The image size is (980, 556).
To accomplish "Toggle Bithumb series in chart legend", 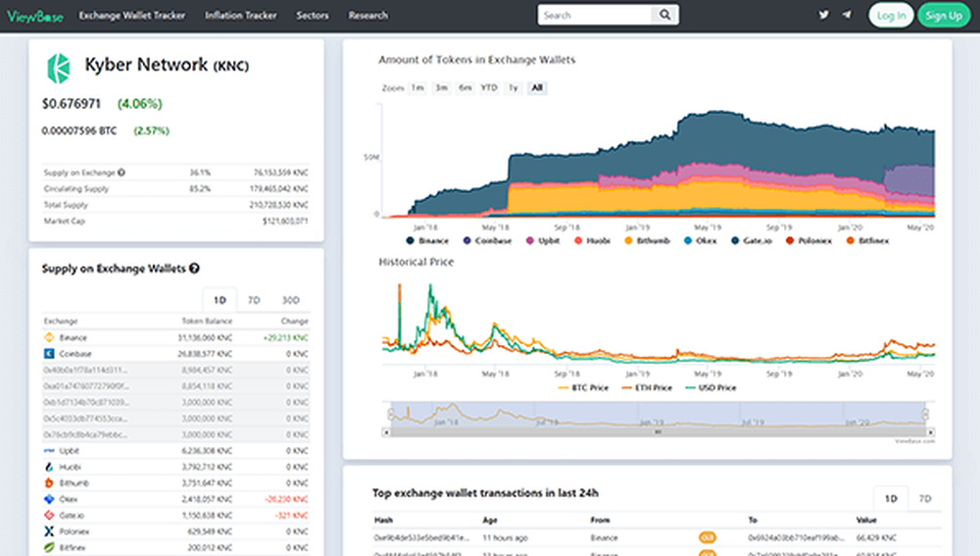I will click(647, 241).
